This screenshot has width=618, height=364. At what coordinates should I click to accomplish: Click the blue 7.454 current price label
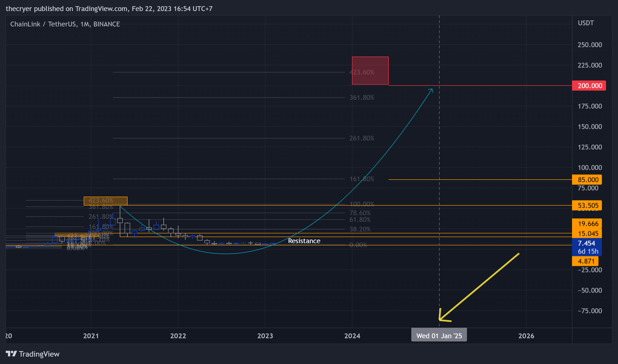click(587, 247)
